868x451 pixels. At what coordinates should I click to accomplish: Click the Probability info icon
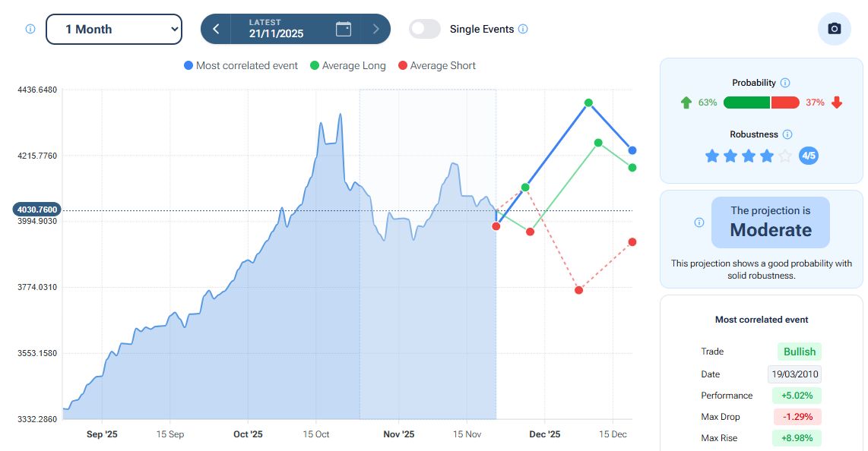[x=785, y=83]
